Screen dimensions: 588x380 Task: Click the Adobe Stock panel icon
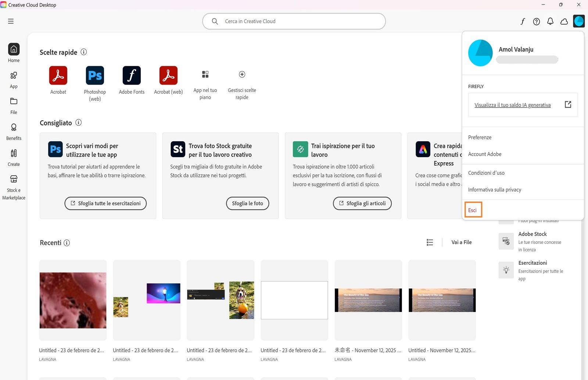pyautogui.click(x=506, y=242)
